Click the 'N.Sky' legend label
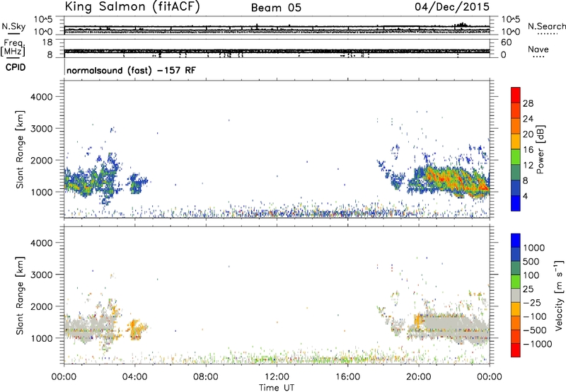566x392 pixels. click(13, 26)
